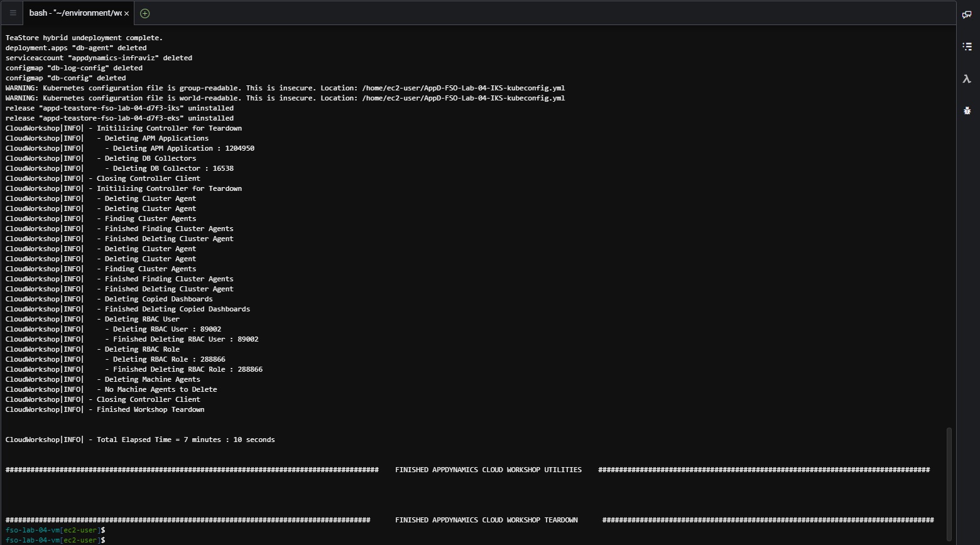Click 'serviceaccount "appdynamics-infraviz" deleted' line

(x=99, y=58)
